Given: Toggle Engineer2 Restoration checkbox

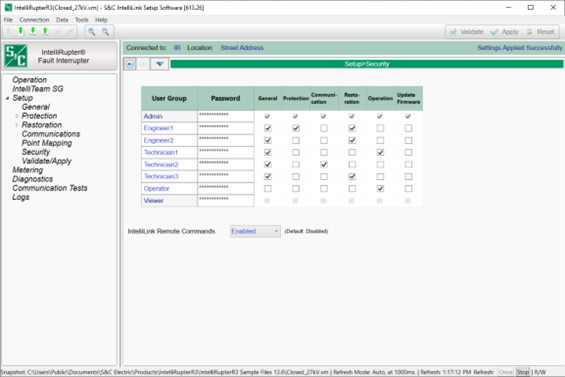Looking at the screenshot, I should [352, 141].
